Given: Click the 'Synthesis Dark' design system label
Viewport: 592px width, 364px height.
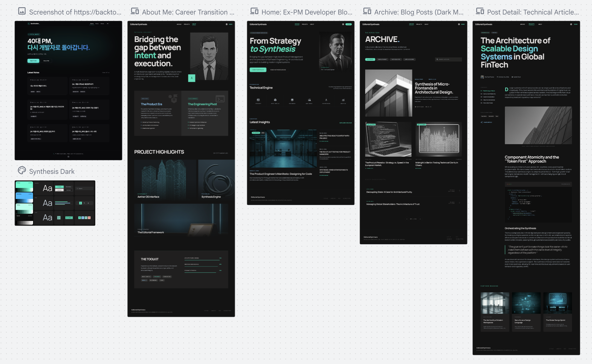Looking at the screenshot, I should pyautogui.click(x=52, y=171).
